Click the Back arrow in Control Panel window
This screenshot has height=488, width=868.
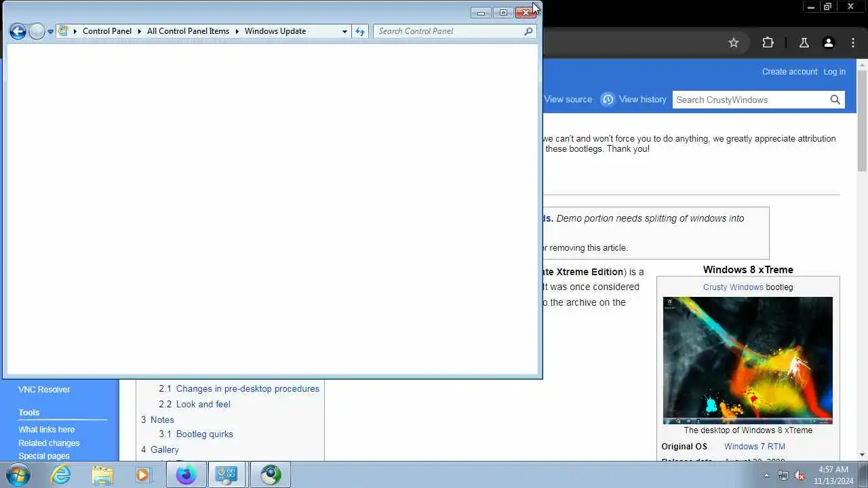(18, 31)
